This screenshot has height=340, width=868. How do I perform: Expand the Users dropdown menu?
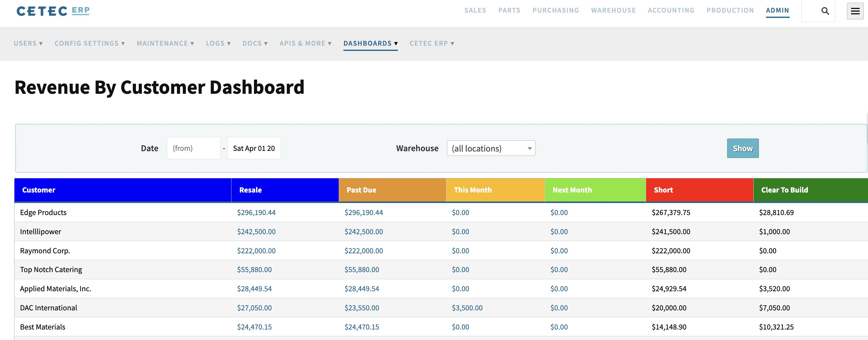[x=28, y=44]
